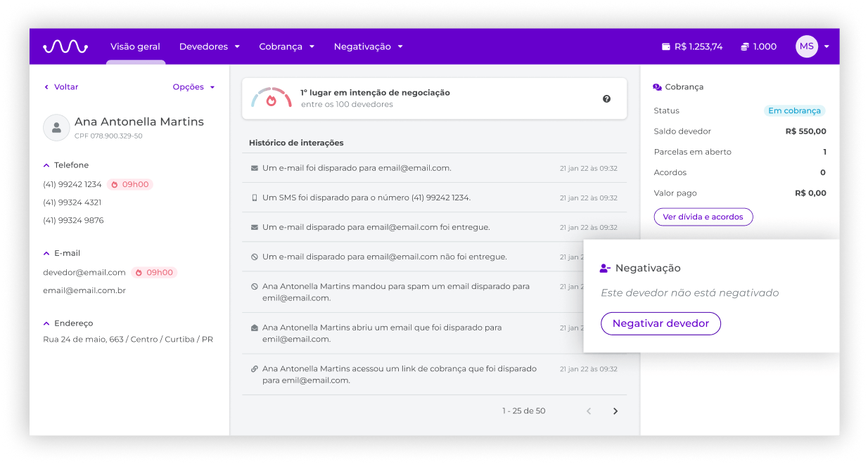Viewport: 868px width, 464px height.
Task: Click the 09h00 badge beside devedor@email.com
Action: click(x=154, y=273)
